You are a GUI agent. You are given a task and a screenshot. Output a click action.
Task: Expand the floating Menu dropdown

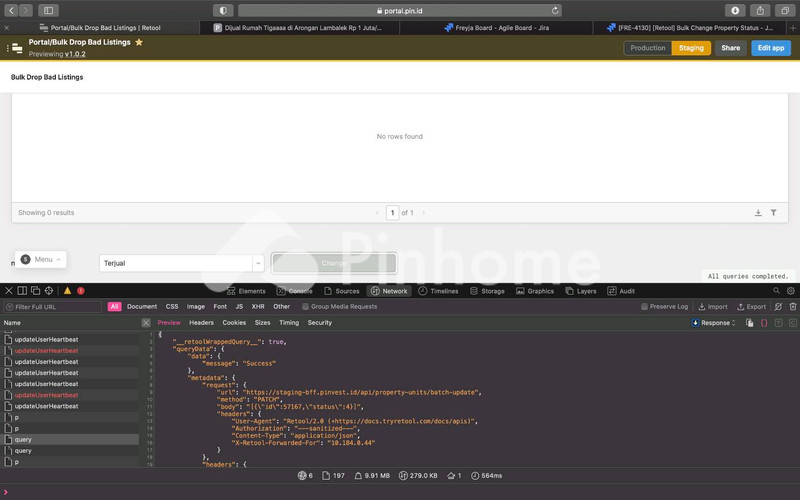[x=41, y=259]
